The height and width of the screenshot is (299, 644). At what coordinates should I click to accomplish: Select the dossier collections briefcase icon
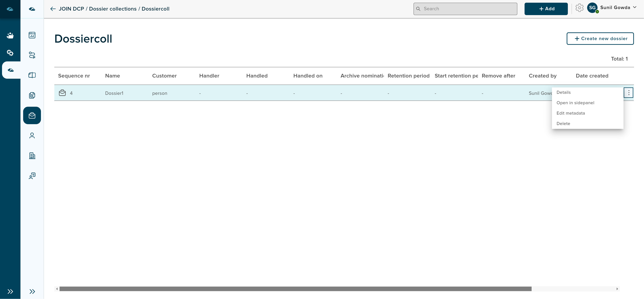point(32,115)
